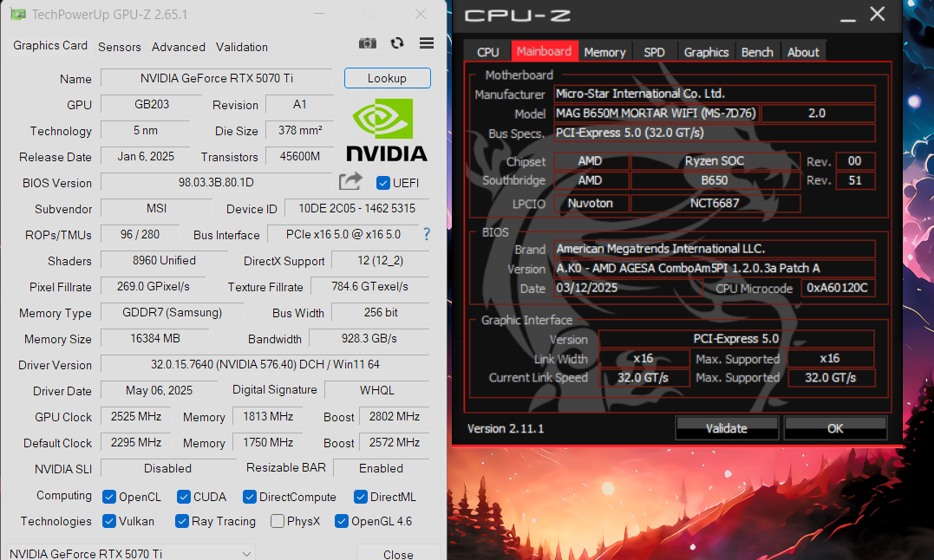Image resolution: width=934 pixels, height=560 pixels.
Task: Switch to GPU-Z Validation tab
Action: 241,47
